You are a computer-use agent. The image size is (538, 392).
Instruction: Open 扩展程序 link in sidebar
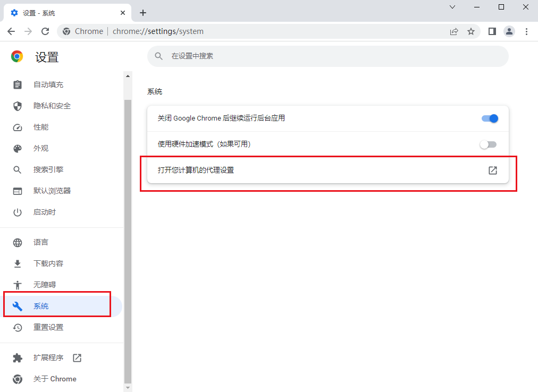pyautogui.click(x=48, y=358)
